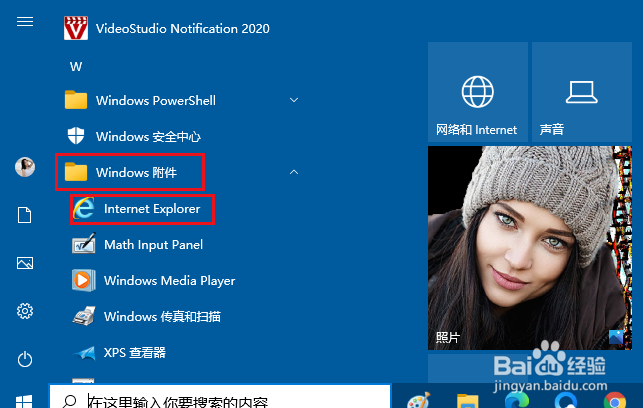This screenshot has height=408, width=643.
Task: Jump to the W letter section header
Action: (x=76, y=66)
